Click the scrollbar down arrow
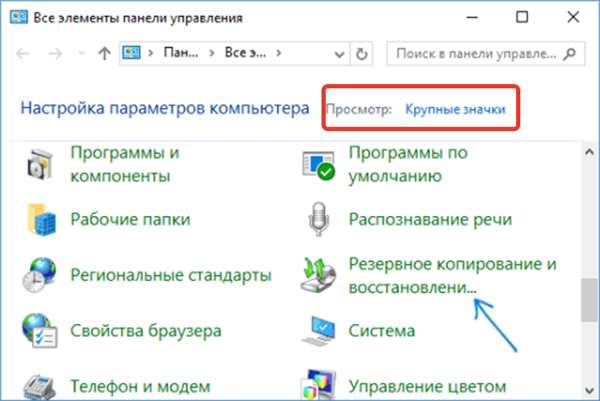Viewport: 600px width, 401px height. coord(589,390)
